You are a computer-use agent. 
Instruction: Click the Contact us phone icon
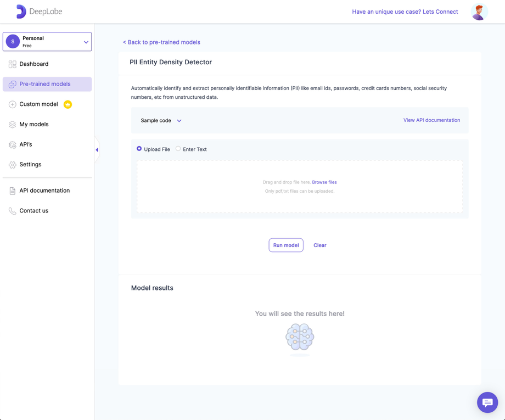pyautogui.click(x=12, y=210)
